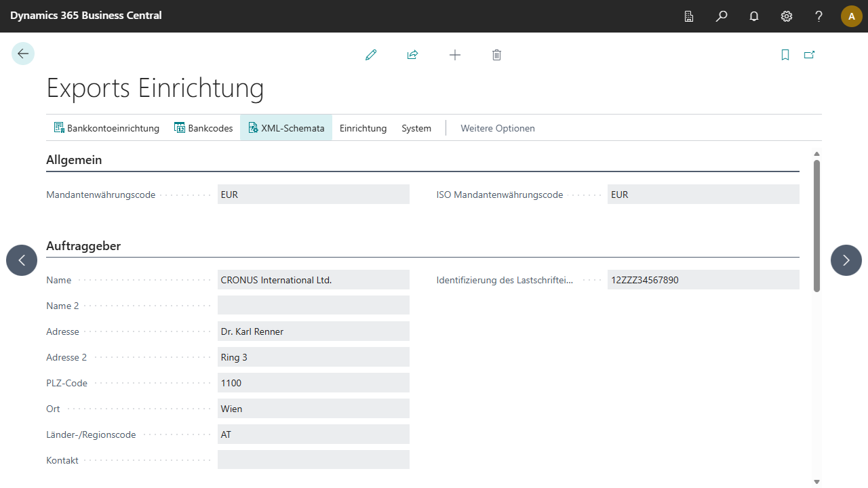The image size is (868, 488).
Task: Edit the record with the pencil icon
Action: pyautogui.click(x=371, y=55)
